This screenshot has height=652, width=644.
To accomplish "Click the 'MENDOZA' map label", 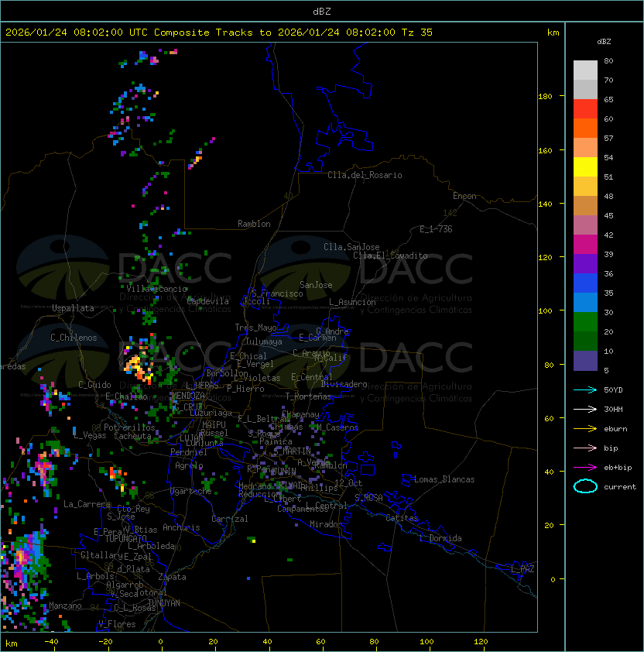I will (188, 395).
